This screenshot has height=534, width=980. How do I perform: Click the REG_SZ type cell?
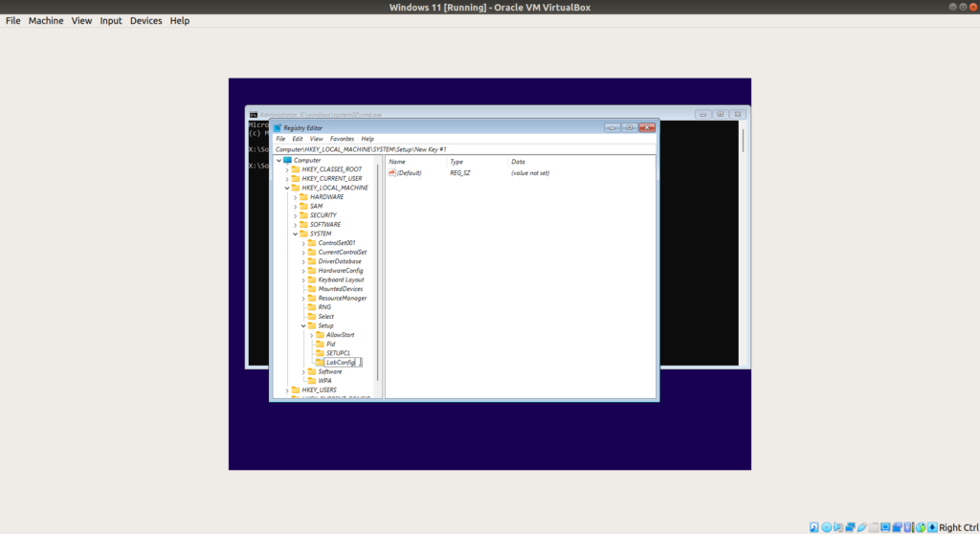pos(459,173)
